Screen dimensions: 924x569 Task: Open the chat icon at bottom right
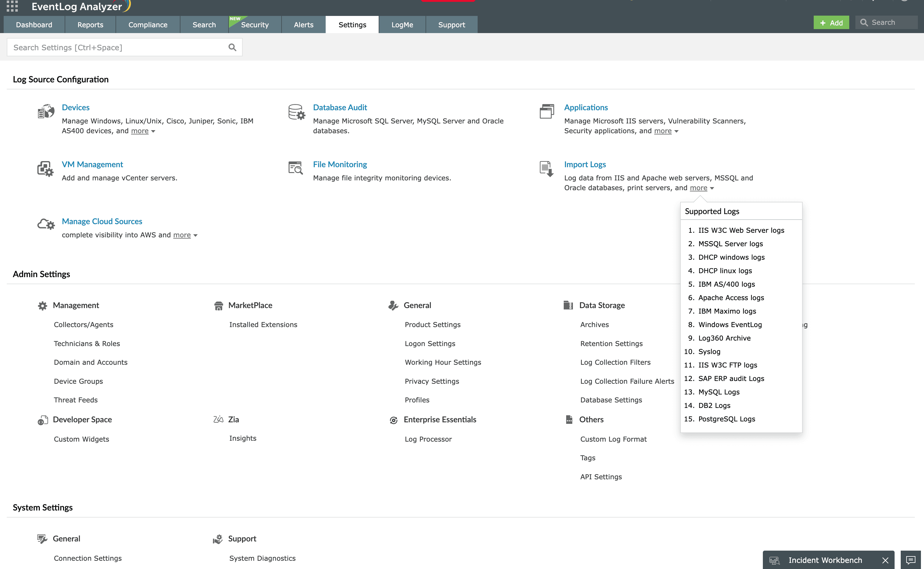pyautogui.click(x=911, y=560)
